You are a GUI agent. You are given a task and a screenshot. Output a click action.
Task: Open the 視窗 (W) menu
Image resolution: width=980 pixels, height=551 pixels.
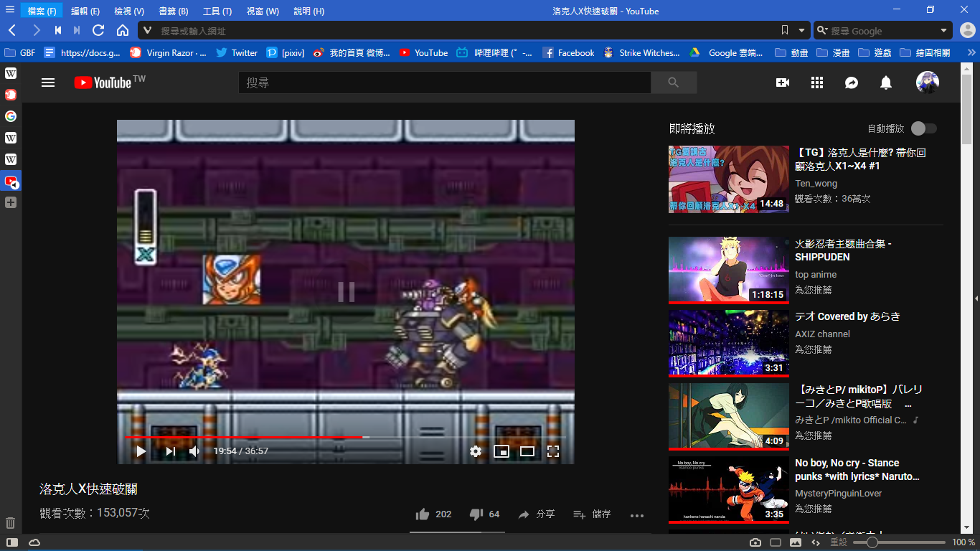pyautogui.click(x=263, y=11)
